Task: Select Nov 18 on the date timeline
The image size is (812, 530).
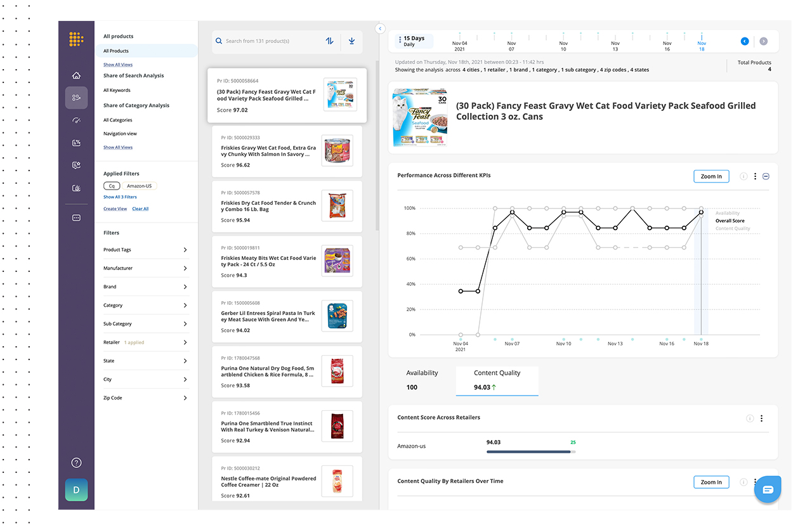Action: (x=702, y=46)
